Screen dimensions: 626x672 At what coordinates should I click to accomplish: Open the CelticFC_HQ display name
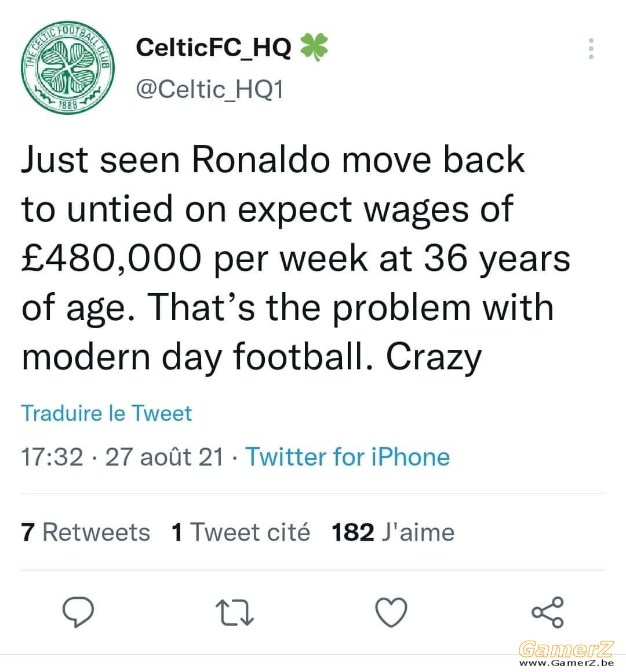213,47
